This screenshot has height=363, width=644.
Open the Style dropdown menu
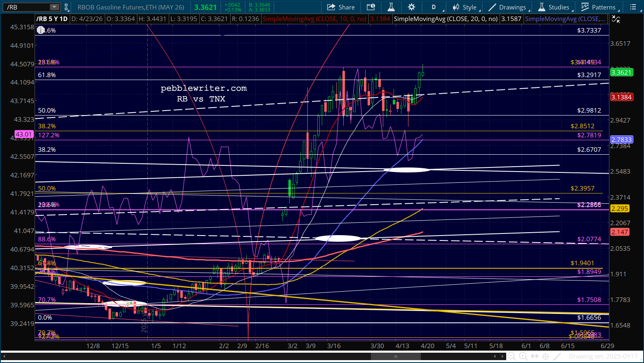[x=465, y=7]
